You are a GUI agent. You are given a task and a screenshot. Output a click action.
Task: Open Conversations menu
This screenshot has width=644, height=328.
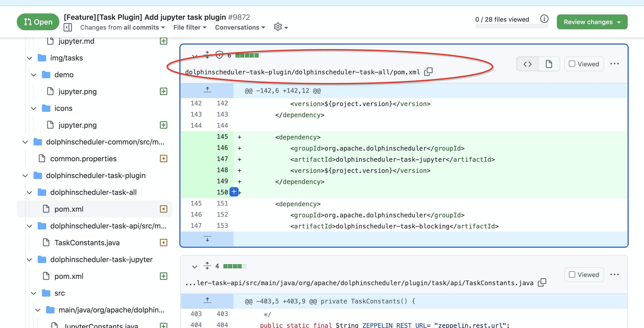click(x=240, y=27)
